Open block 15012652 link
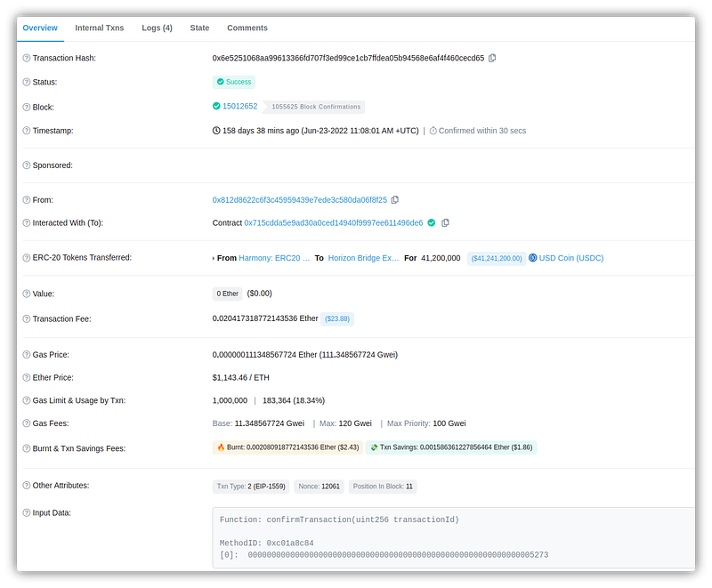 [x=239, y=107]
